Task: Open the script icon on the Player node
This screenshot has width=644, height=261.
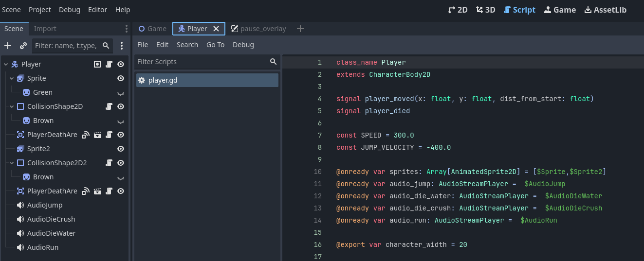Action: coord(110,64)
